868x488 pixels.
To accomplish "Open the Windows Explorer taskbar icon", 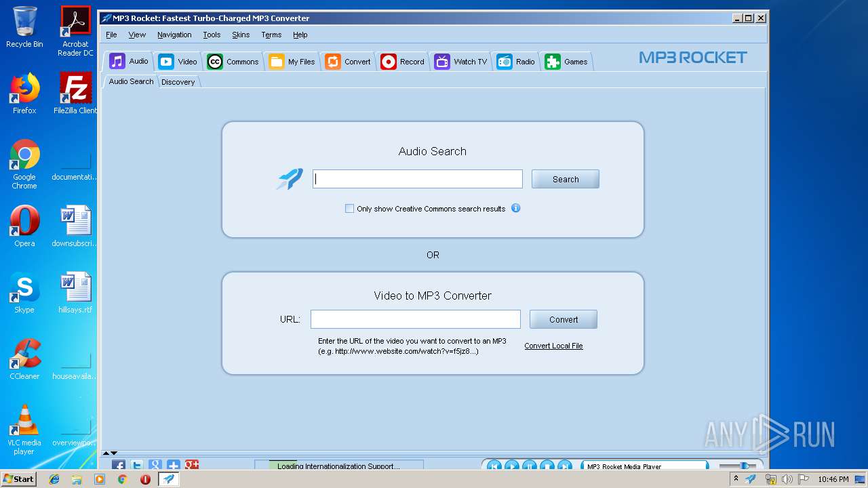I will pyautogui.click(x=77, y=479).
